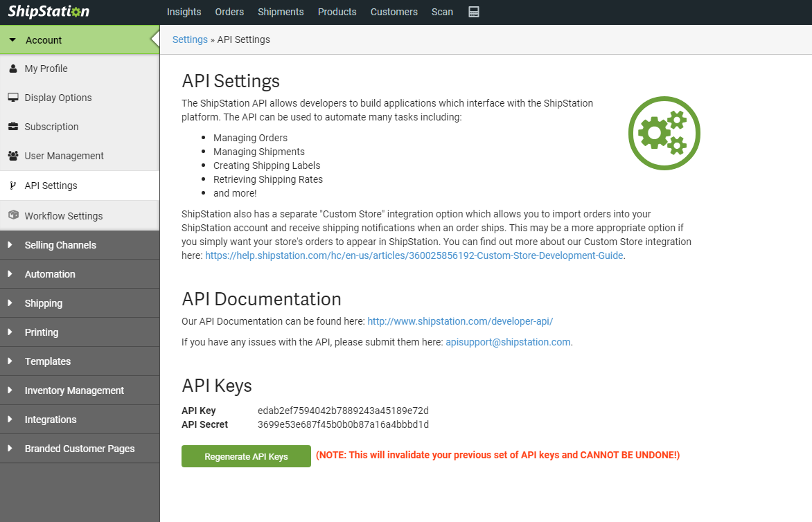
Task: Click the Creating Shipping Labels bullet item
Action: [267, 165]
